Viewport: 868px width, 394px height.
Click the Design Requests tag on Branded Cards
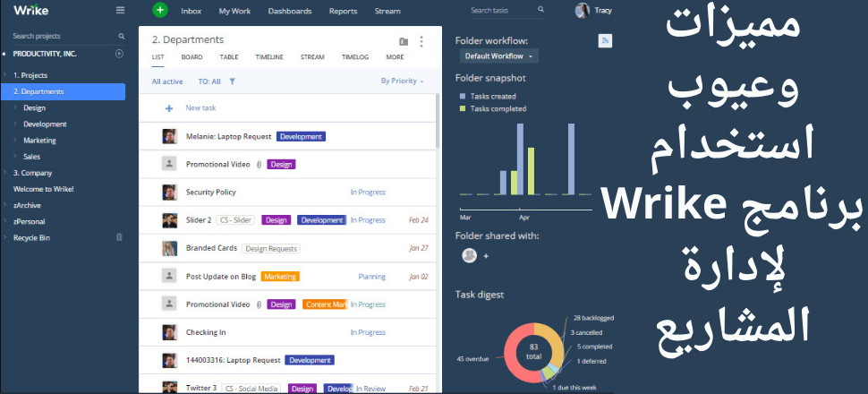pos(271,249)
